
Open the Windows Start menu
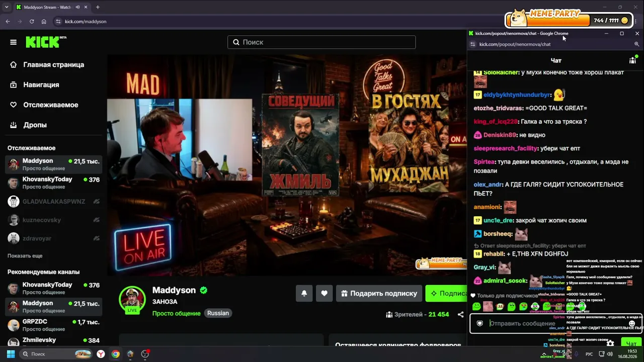click(10, 354)
